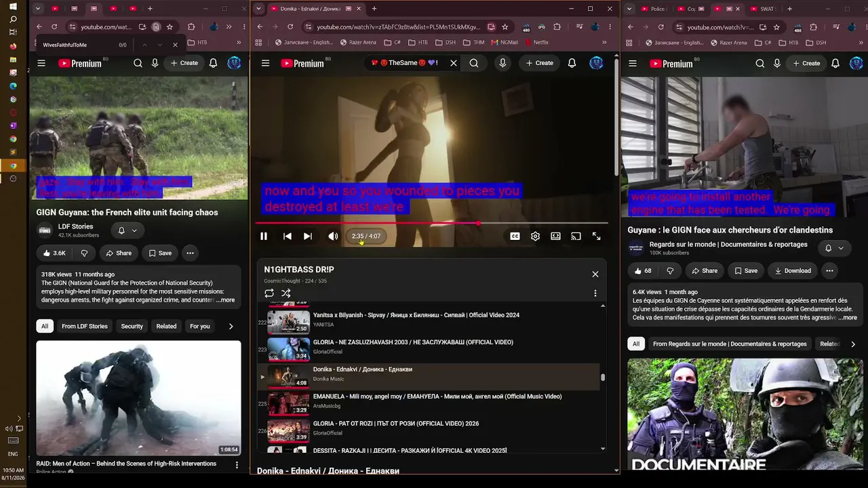Download the Guyane GIGN video in right window
The height and width of the screenshot is (488, 868).
(x=792, y=270)
